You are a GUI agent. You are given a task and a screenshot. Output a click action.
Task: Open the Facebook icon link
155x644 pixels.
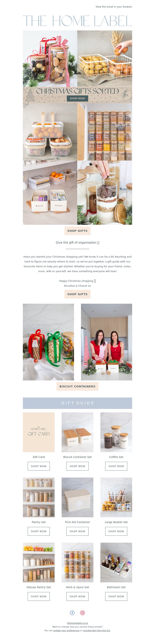coord(72,612)
